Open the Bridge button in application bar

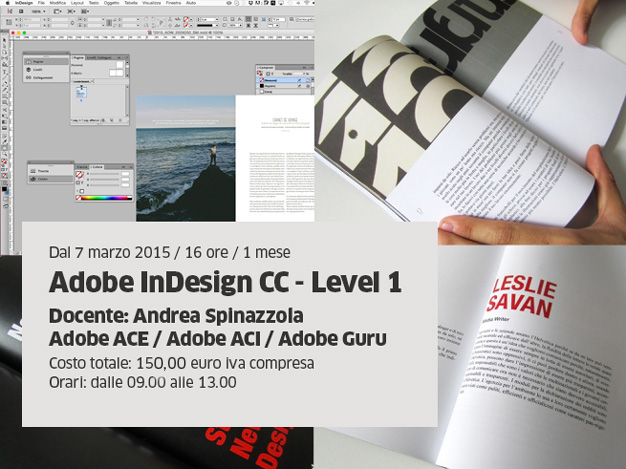(x=21, y=12)
